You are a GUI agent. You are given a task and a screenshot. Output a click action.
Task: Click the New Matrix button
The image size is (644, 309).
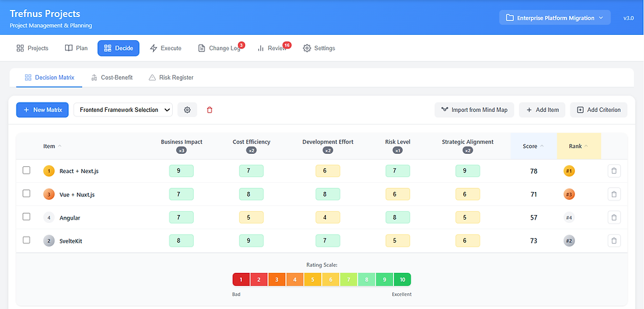pos(42,110)
